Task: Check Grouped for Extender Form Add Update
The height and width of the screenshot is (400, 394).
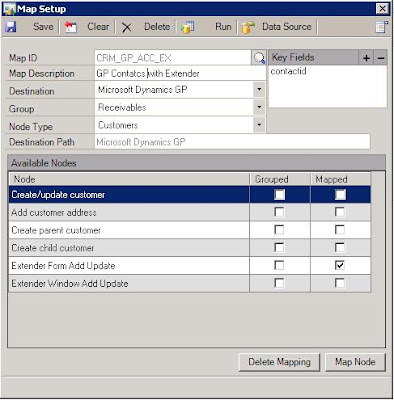Action: tap(279, 265)
